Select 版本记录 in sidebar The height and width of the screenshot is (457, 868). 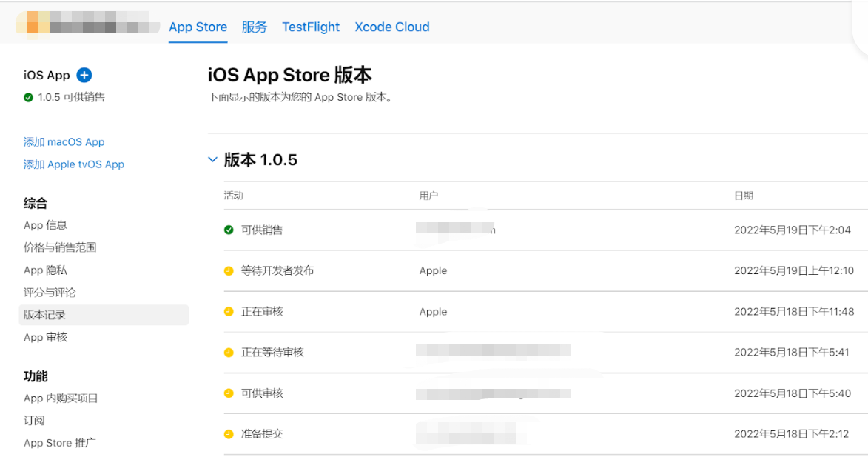click(x=104, y=316)
